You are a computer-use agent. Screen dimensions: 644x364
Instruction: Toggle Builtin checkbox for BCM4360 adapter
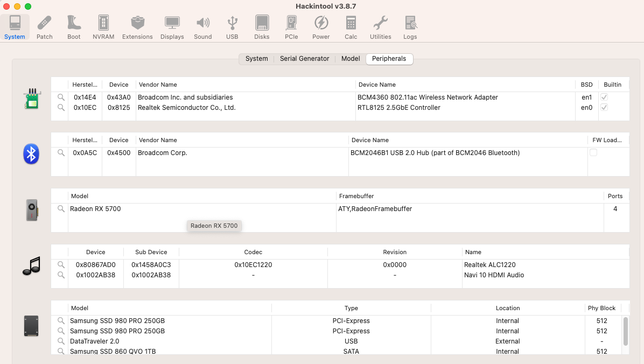(604, 97)
